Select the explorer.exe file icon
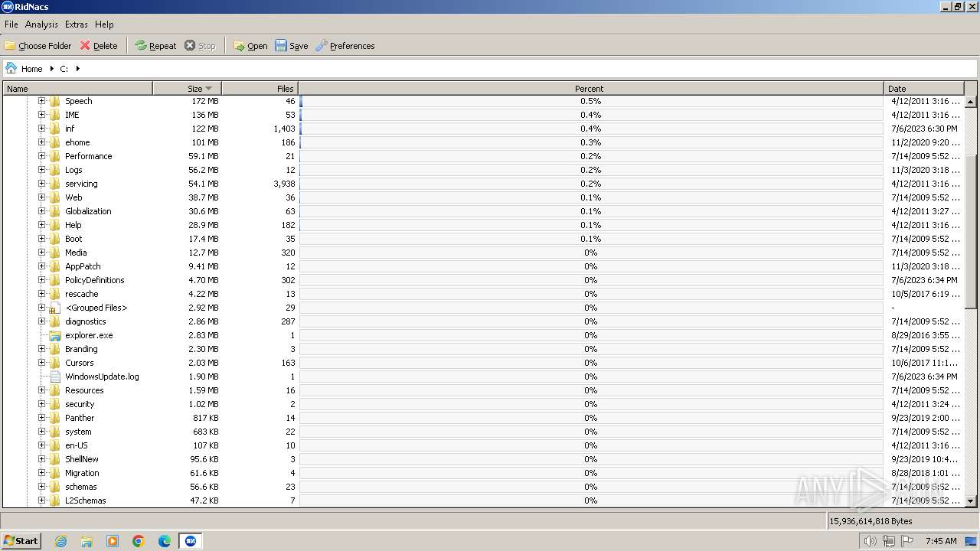The height and width of the screenshot is (551, 980). (54, 335)
